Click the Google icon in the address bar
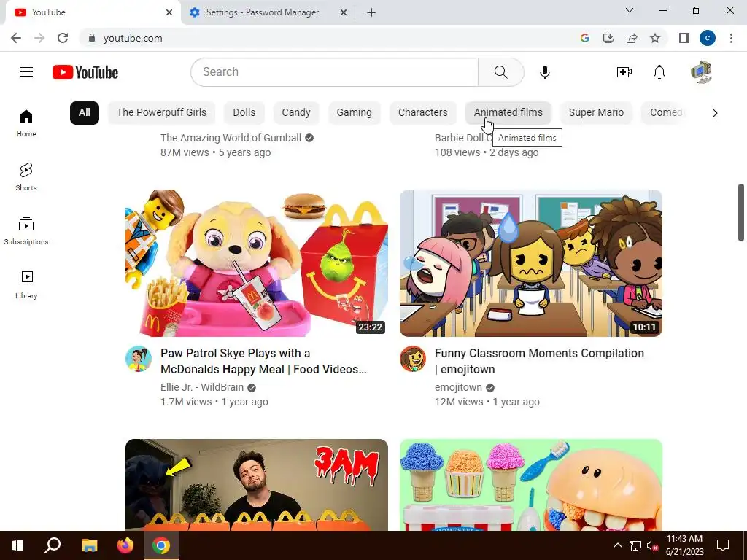This screenshot has height=560, width=747. (585, 38)
